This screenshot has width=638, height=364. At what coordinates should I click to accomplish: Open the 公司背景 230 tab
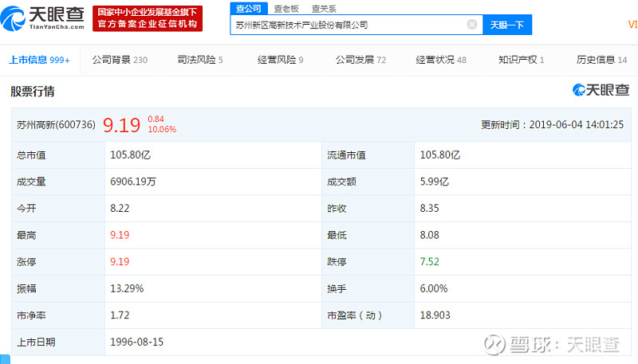120,60
